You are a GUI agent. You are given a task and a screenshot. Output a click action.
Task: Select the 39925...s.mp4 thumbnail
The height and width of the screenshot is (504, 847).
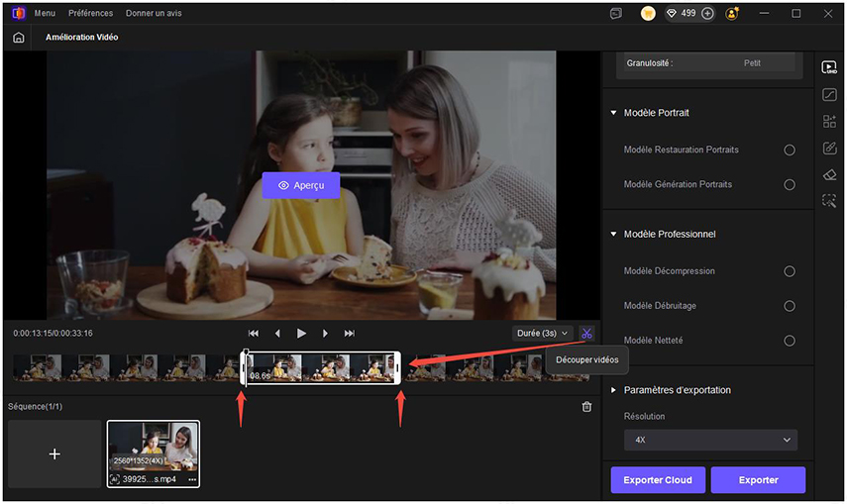[x=154, y=454]
